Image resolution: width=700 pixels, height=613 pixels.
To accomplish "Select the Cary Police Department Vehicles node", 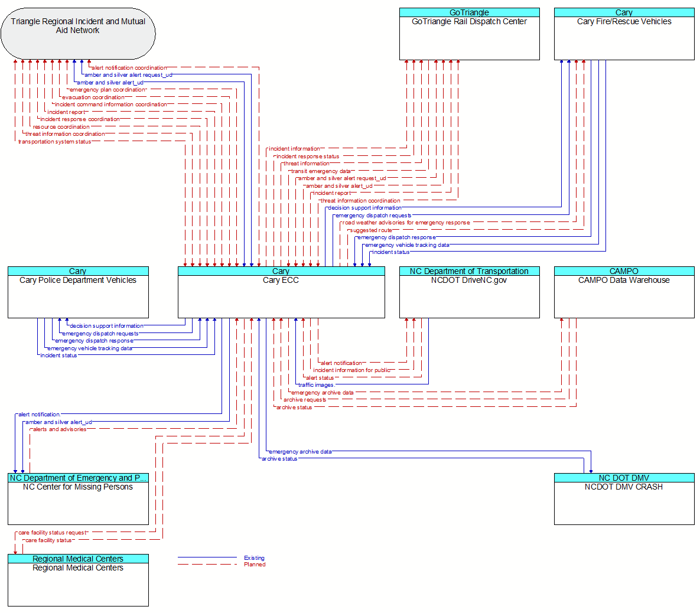I will (78, 292).
